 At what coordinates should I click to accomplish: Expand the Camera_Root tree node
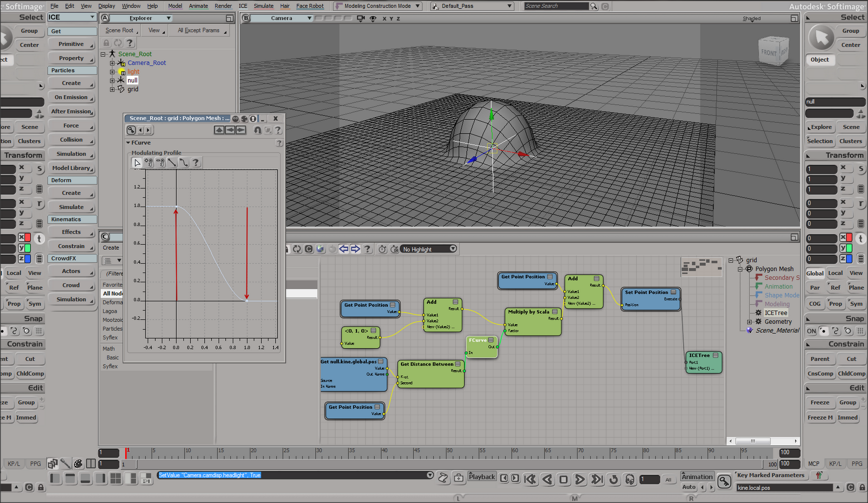112,63
